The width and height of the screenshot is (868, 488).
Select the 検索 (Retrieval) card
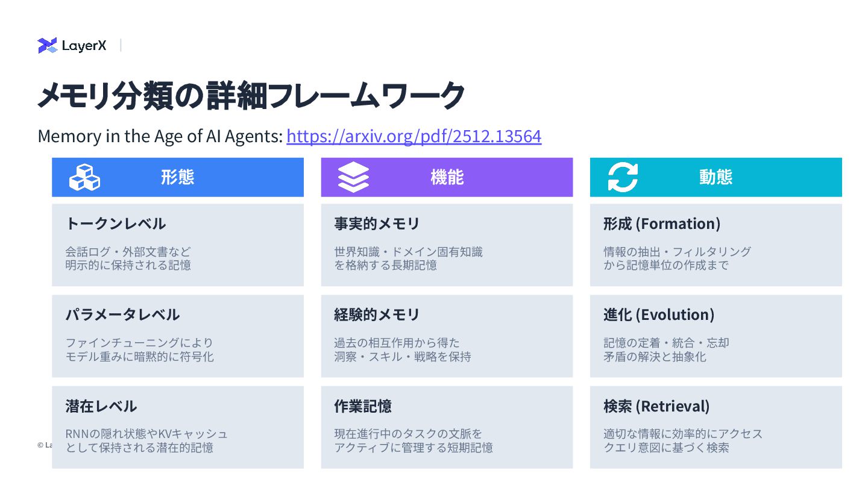(x=715, y=427)
